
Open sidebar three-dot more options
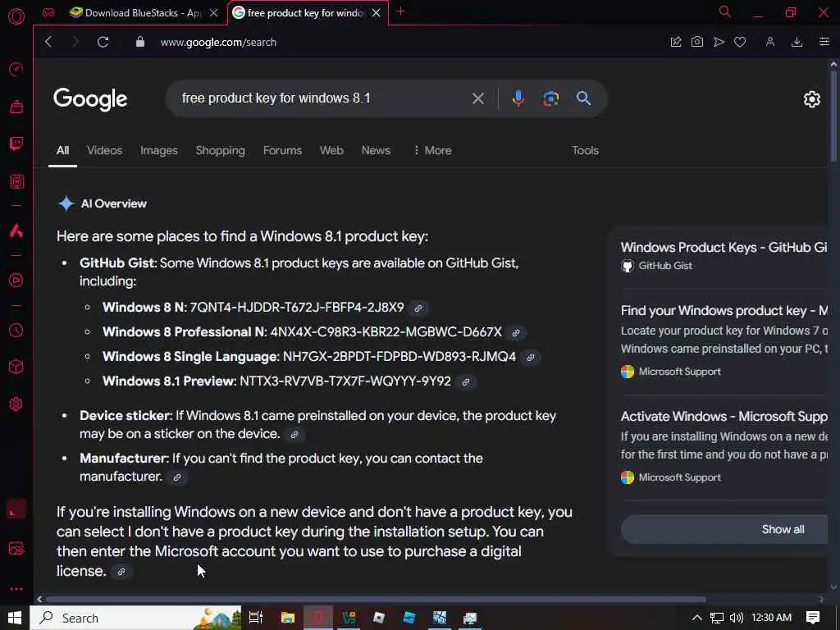pos(16,589)
